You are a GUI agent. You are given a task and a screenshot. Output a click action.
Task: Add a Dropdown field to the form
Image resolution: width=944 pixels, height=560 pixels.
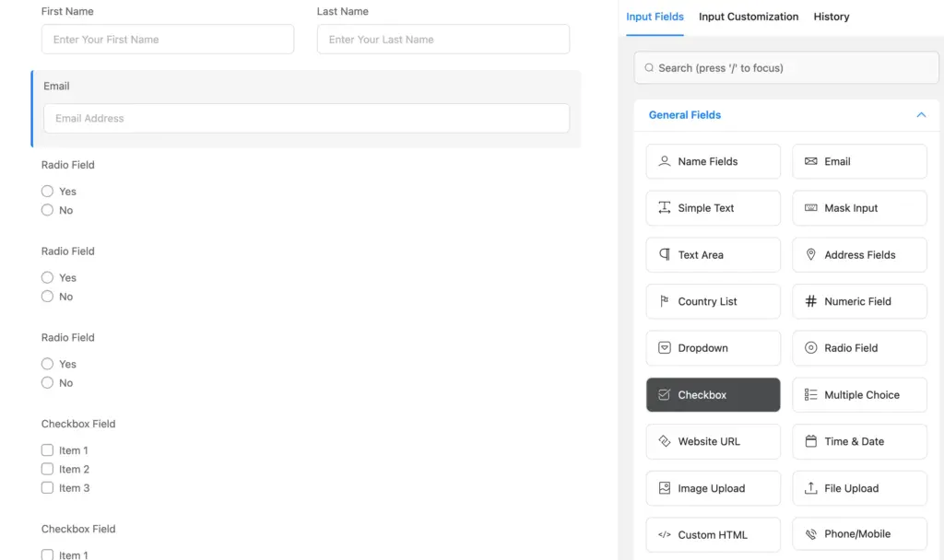point(713,348)
